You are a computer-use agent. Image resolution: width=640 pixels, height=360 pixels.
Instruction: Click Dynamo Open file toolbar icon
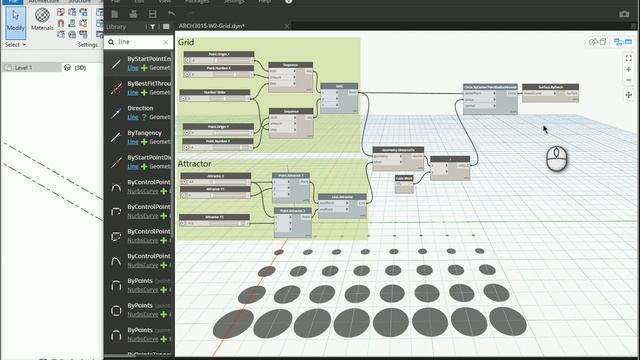pos(133,14)
